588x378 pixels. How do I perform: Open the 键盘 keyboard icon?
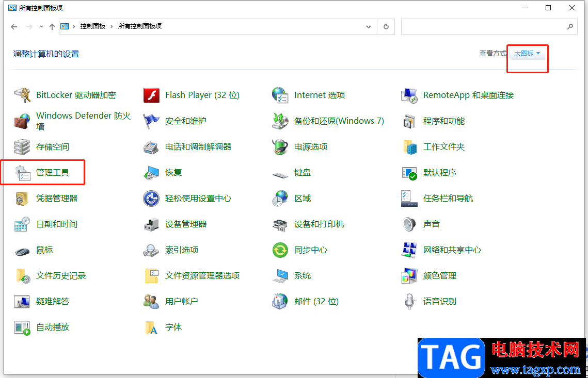point(280,174)
